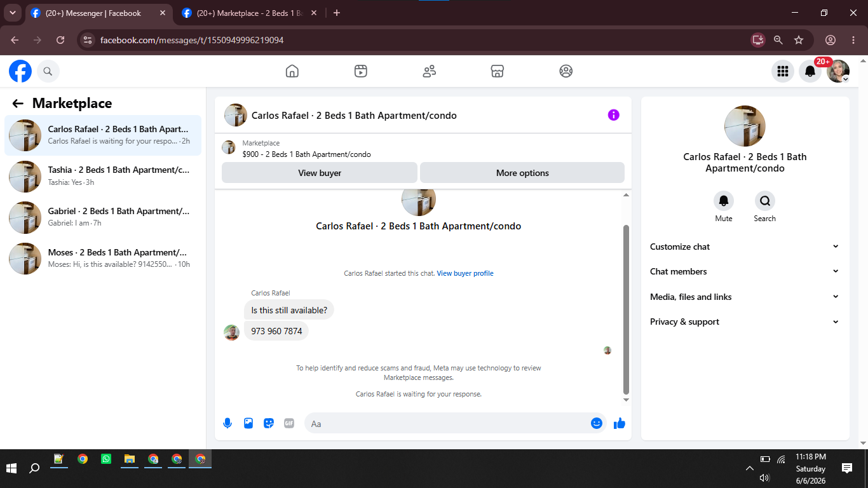Viewport: 868px width, 488px height.
Task: View site information icon in address bar
Action: coord(88,40)
